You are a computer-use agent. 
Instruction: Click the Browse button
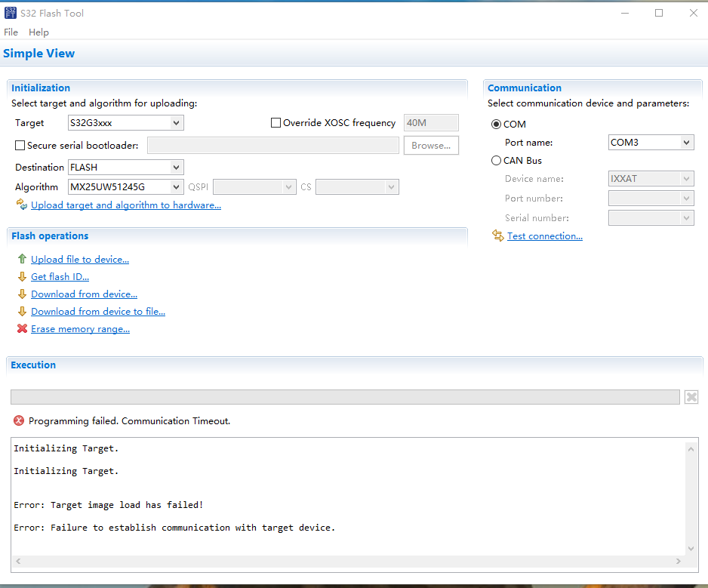pyautogui.click(x=431, y=145)
